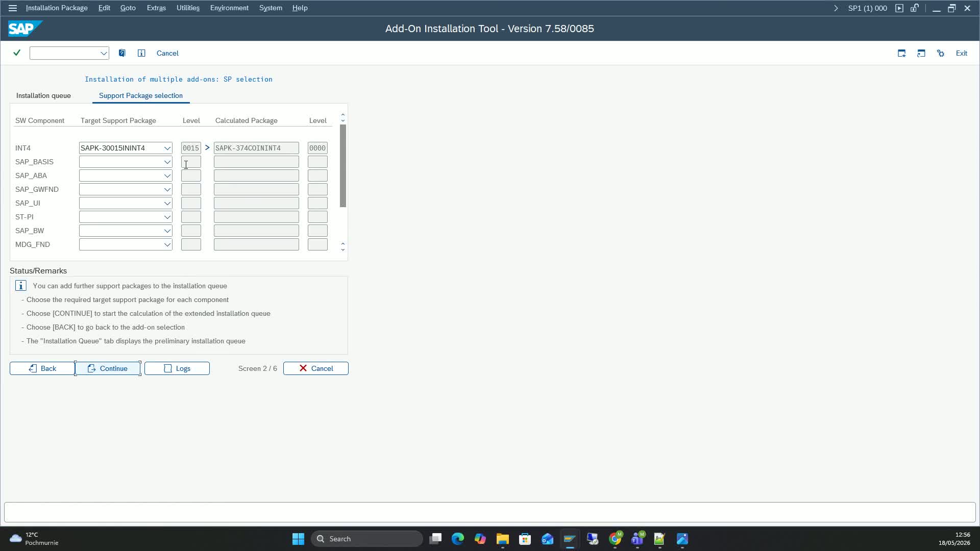The image size is (980, 551).
Task: Open Google Chrome from the taskbar
Action: click(x=616, y=539)
